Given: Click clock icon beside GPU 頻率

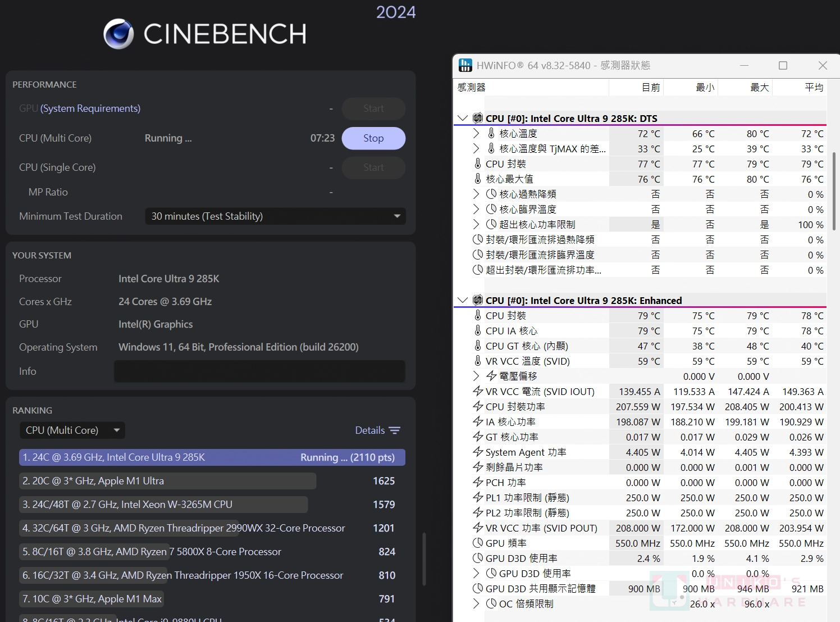Looking at the screenshot, I should click(x=478, y=543).
